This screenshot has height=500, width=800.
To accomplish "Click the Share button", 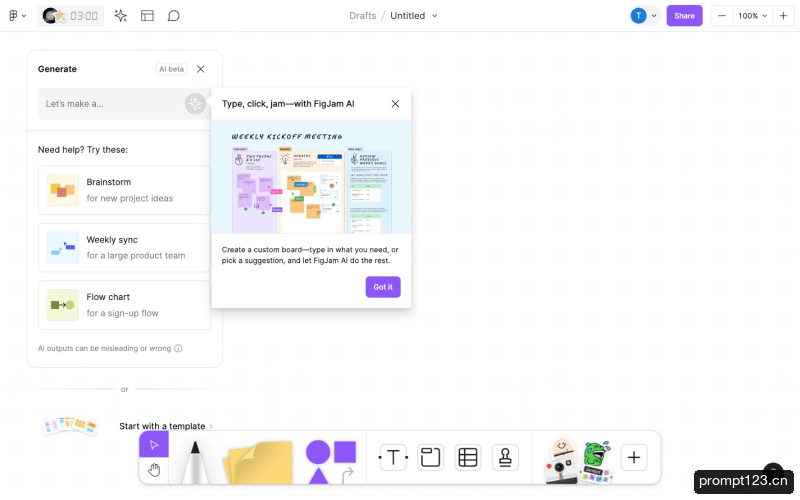I will click(x=684, y=16).
